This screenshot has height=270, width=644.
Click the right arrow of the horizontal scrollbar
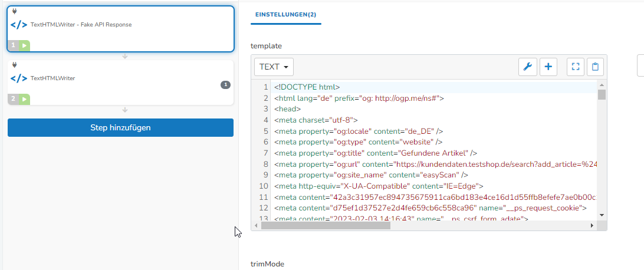(x=592, y=225)
